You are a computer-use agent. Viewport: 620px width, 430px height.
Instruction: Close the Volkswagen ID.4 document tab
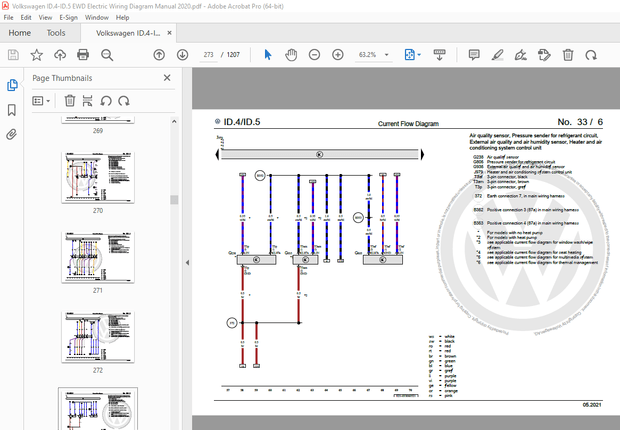pyautogui.click(x=169, y=33)
